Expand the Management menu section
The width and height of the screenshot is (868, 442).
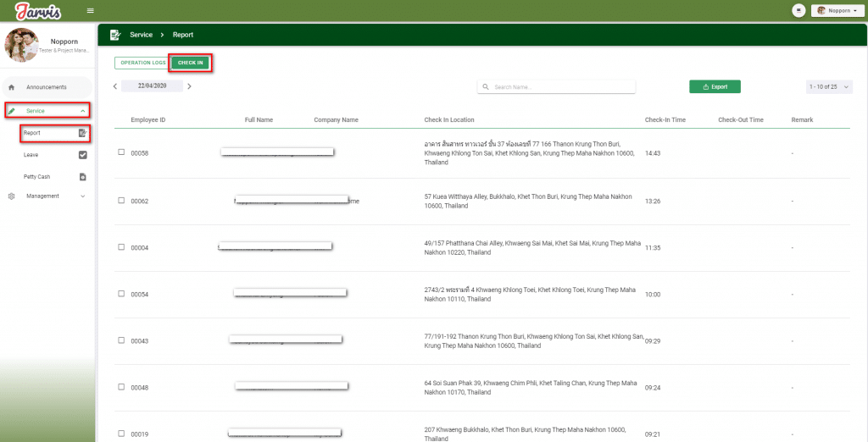click(82, 196)
